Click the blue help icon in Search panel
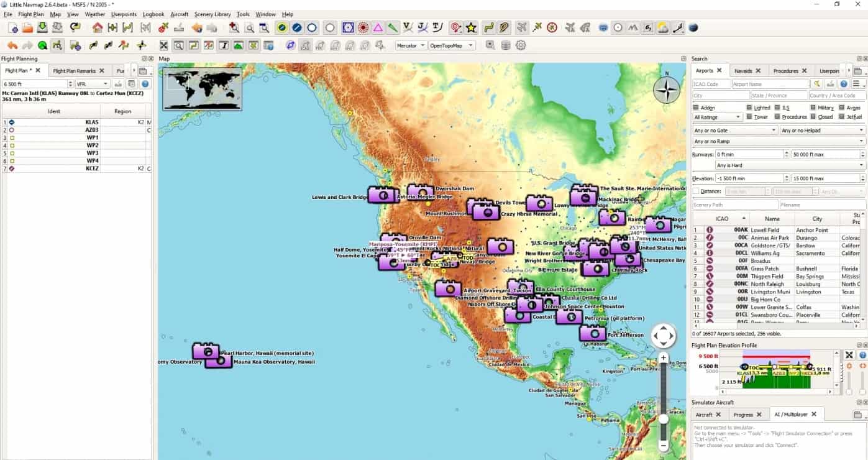868x460 pixels. point(844,84)
